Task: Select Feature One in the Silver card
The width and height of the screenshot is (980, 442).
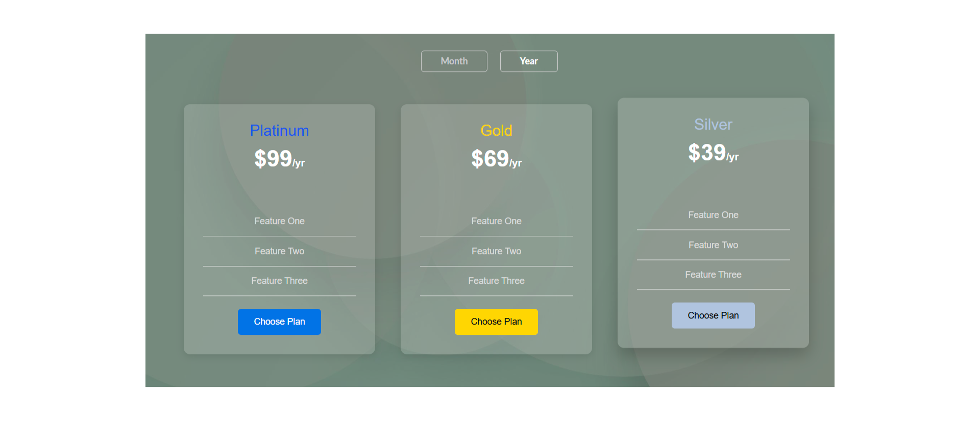Action: point(713,215)
